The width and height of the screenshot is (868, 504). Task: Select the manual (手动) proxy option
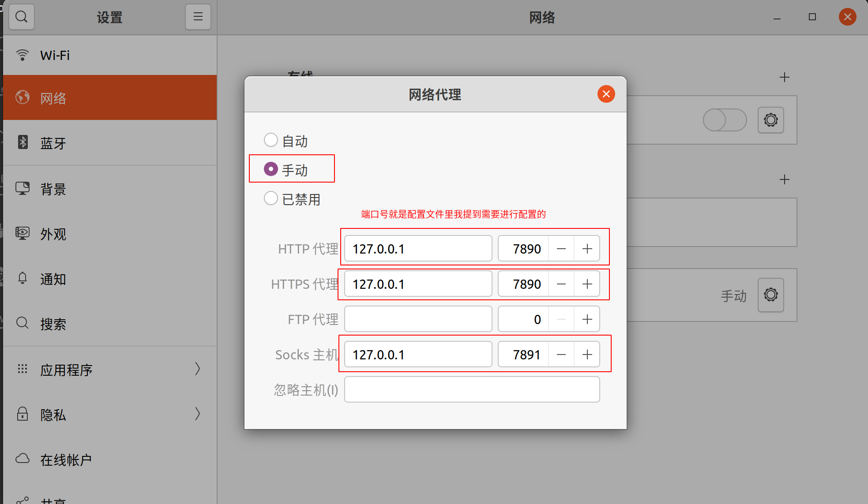point(271,169)
